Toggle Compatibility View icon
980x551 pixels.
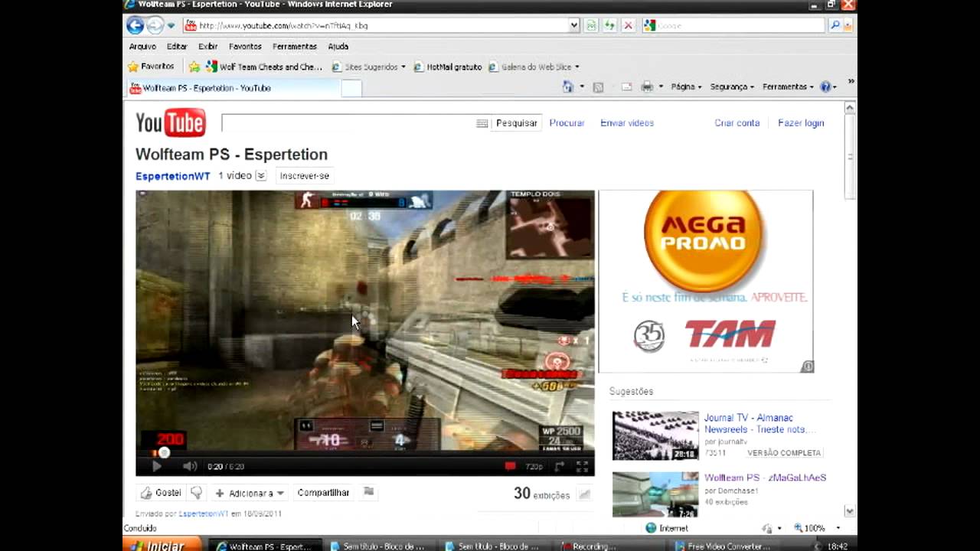tap(591, 25)
